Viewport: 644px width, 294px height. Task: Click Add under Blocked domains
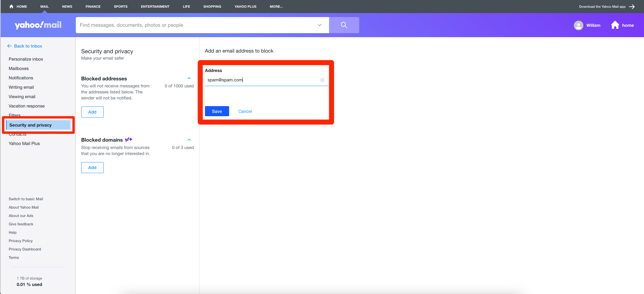(x=92, y=168)
